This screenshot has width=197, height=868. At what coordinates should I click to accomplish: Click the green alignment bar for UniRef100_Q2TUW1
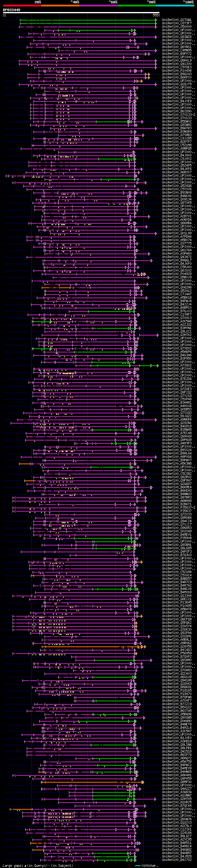pos(88,20)
